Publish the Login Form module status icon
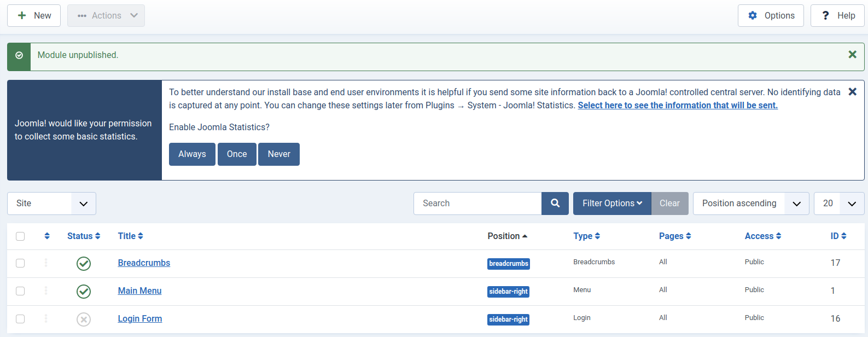 (x=84, y=319)
